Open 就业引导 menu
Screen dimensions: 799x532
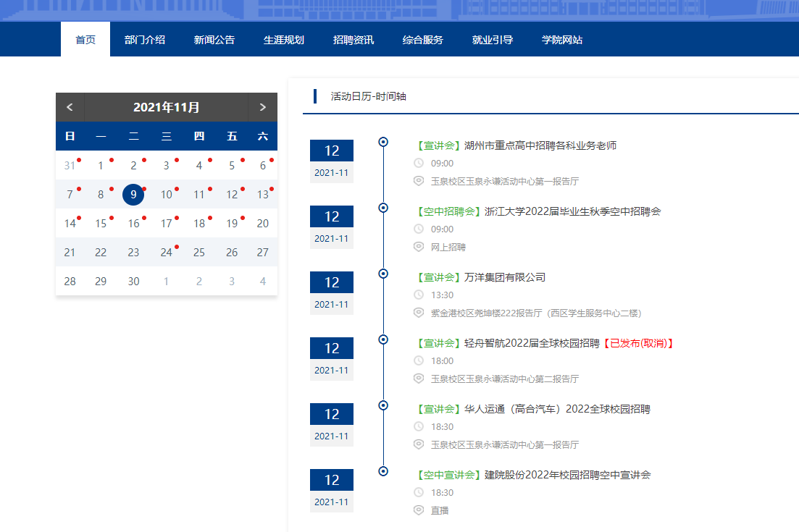(493, 39)
